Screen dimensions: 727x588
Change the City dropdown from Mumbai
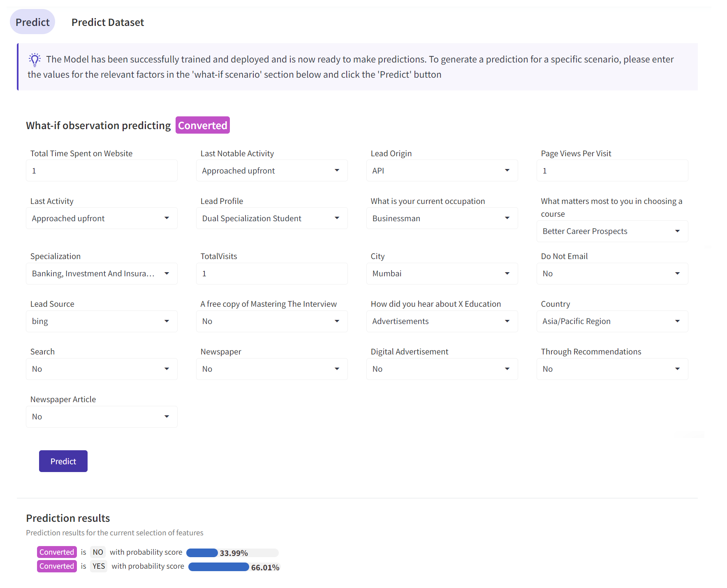tap(442, 273)
